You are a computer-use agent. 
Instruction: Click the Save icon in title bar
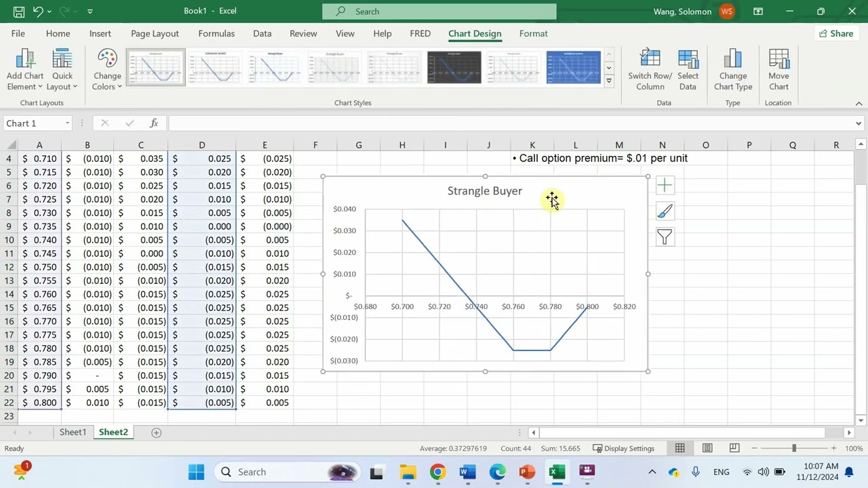click(x=19, y=11)
